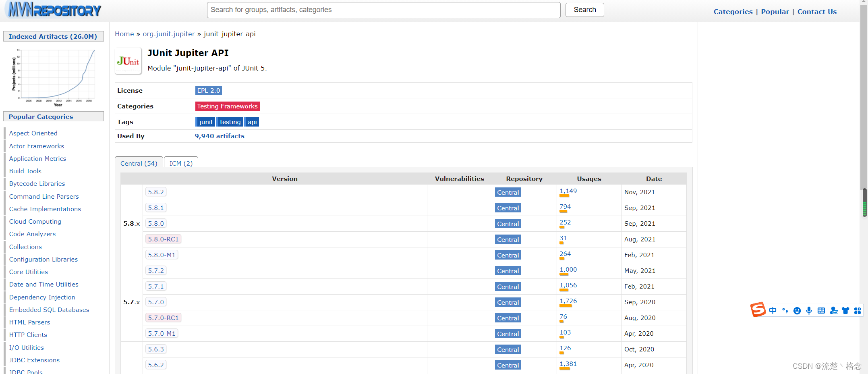
Task: Click the Search button
Action: (584, 10)
